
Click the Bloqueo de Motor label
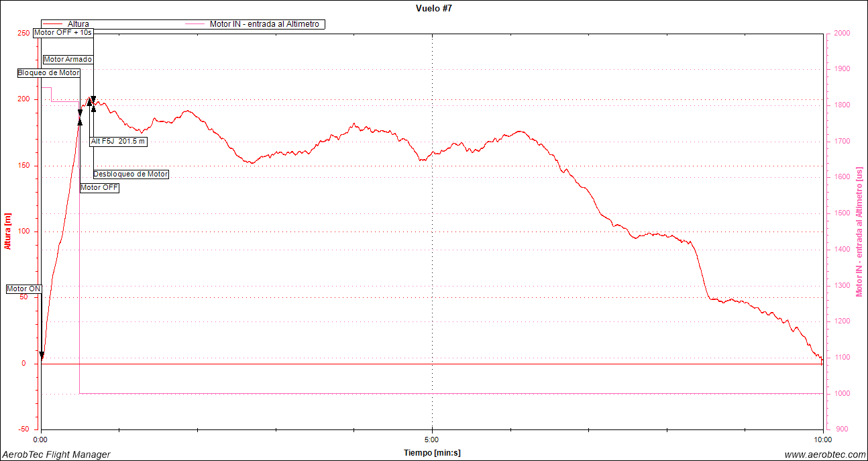(48, 72)
